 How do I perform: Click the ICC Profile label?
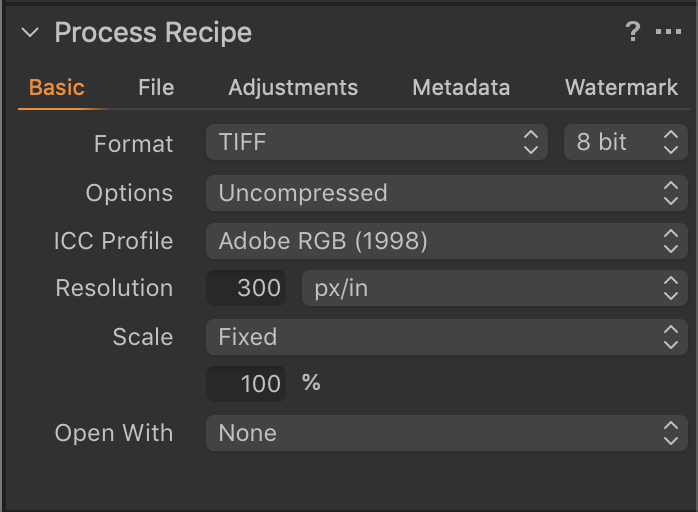[x=113, y=241]
